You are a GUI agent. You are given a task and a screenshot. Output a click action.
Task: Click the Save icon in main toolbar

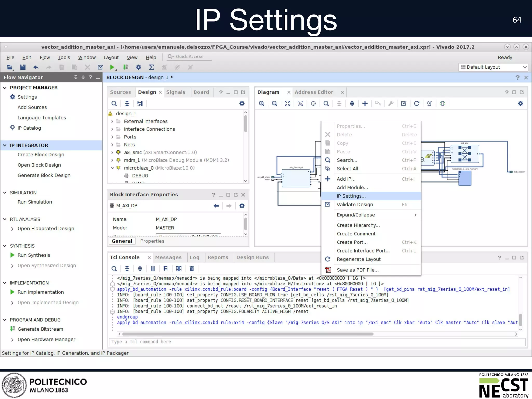tap(23, 67)
